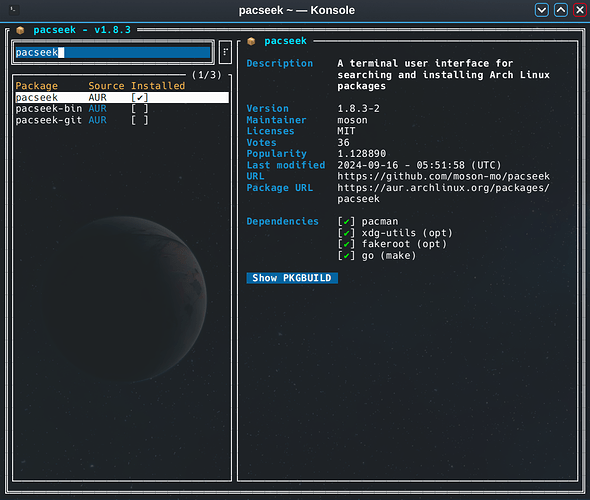590x500 pixels.
Task: Open the github.com/moson-mo/pacseek URL
Action: 443,176
